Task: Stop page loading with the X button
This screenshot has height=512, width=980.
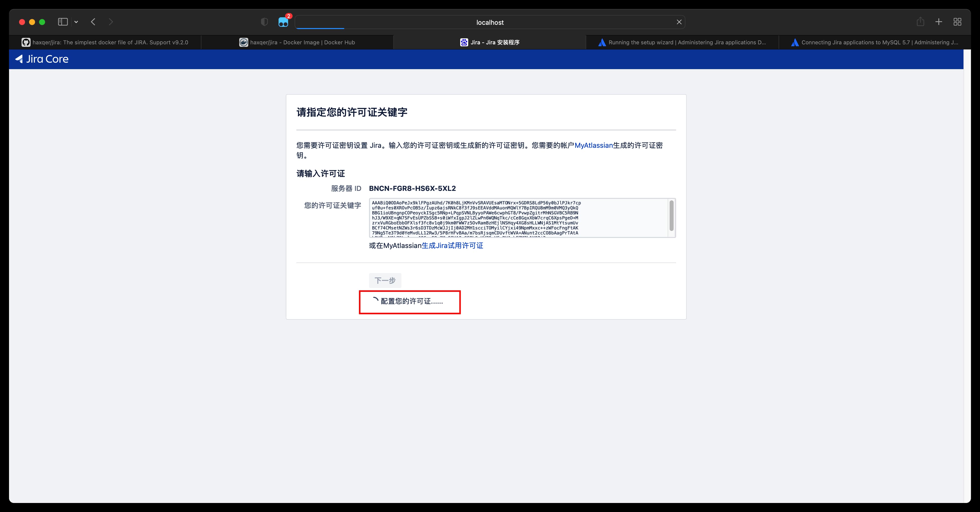Action: tap(679, 22)
